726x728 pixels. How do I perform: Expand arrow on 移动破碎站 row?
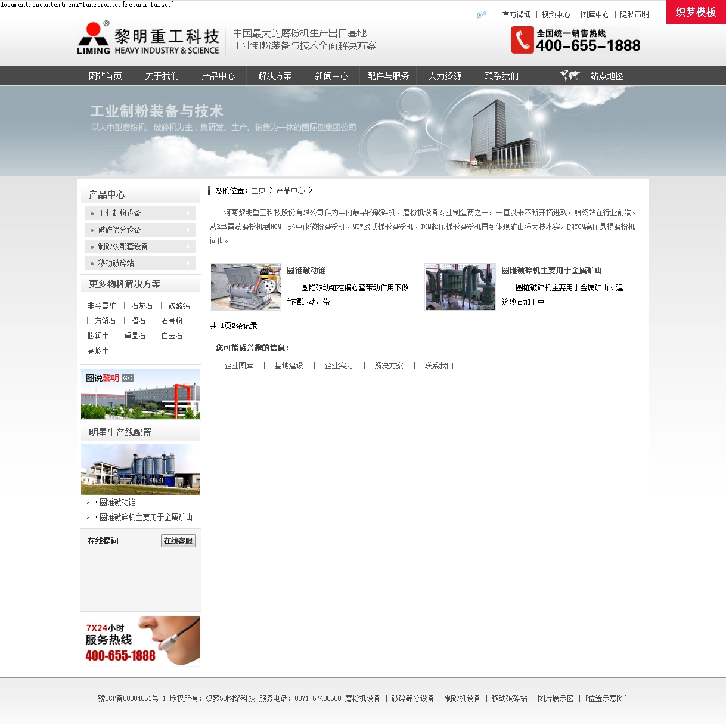[x=188, y=263]
